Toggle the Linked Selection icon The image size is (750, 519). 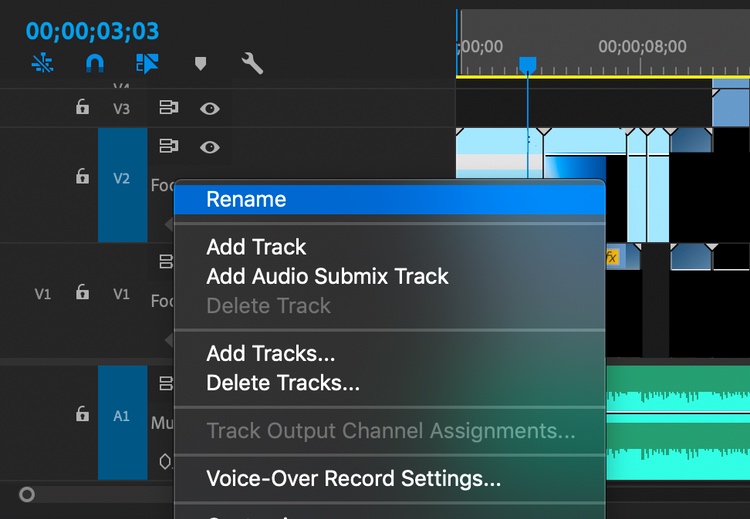pyautogui.click(x=147, y=64)
